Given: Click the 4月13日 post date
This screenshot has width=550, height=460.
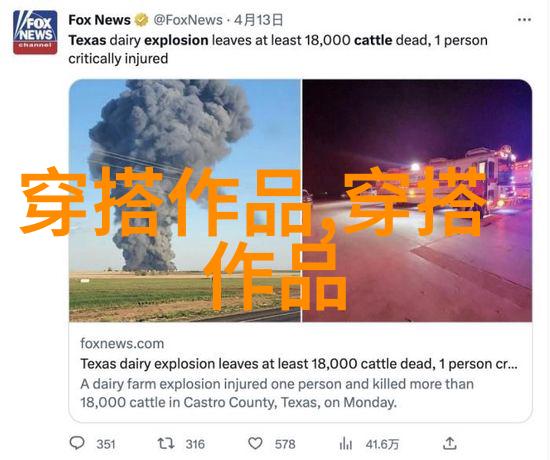Looking at the screenshot, I should click(258, 20).
